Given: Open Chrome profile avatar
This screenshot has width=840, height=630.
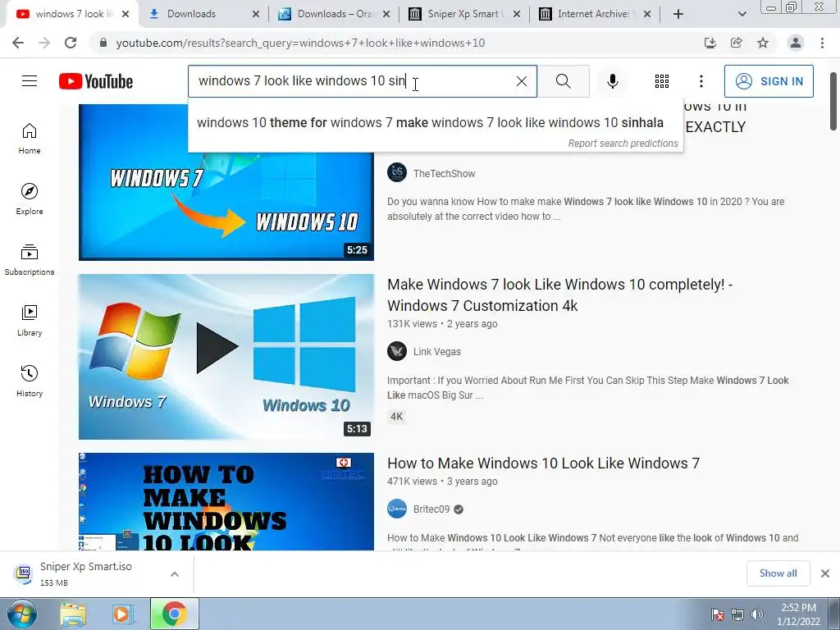Looking at the screenshot, I should coord(796,43).
